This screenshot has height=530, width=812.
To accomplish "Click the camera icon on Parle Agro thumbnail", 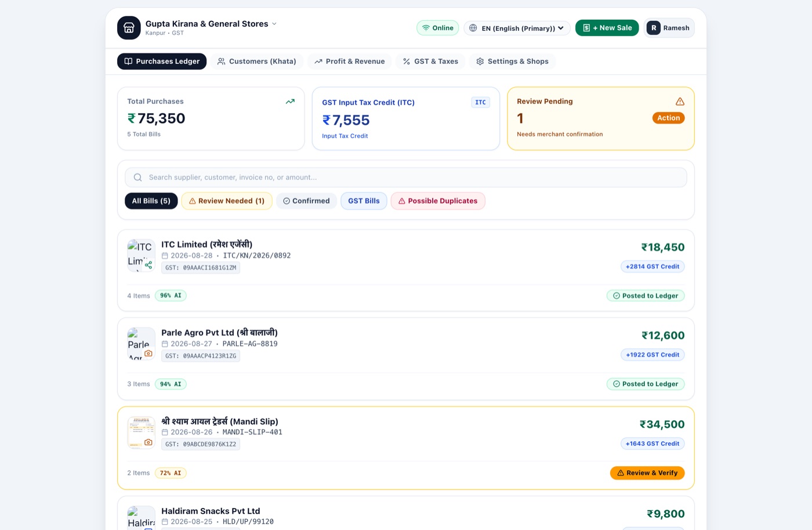I will point(148,354).
